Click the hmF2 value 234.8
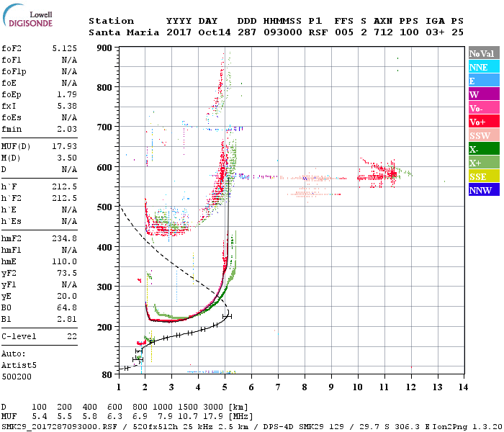 64,238
